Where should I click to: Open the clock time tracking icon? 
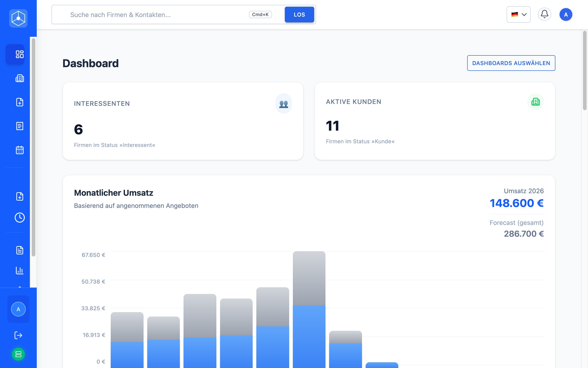pos(20,218)
